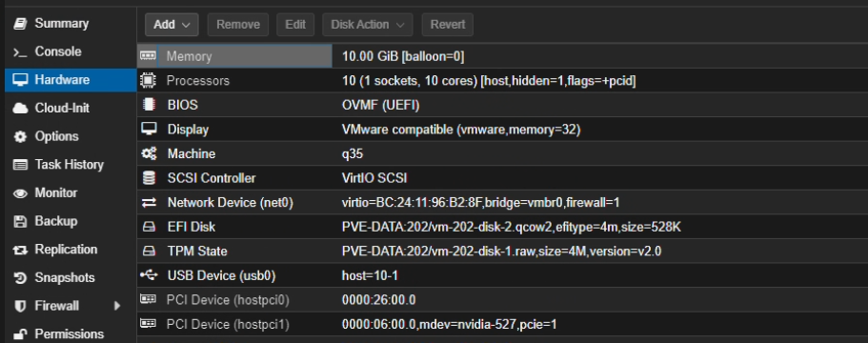Select the TPM State row label
This screenshot has width=868, height=343.
click(x=197, y=252)
